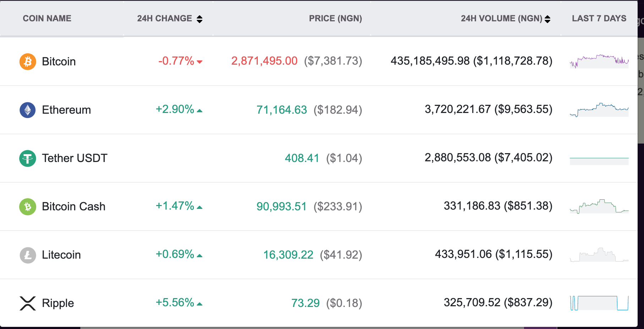This screenshot has height=329, width=644.
Task: Click the Coin Name column header
Action: pos(47,18)
